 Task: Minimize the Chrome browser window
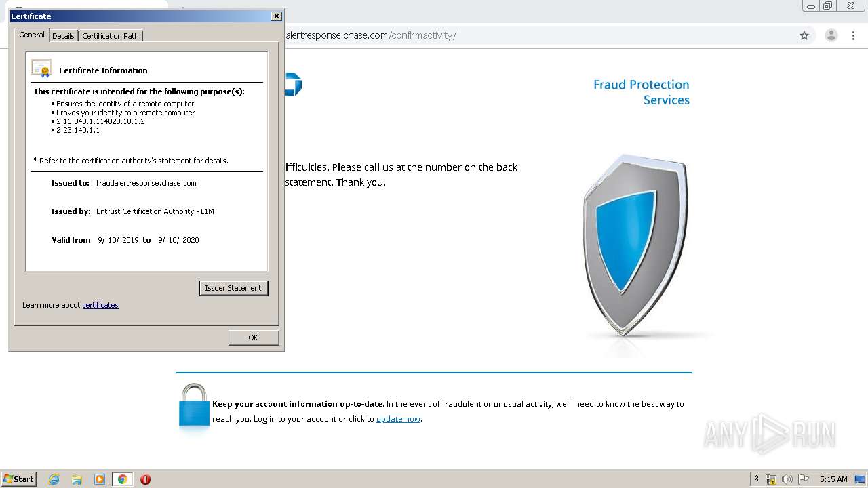[811, 6]
